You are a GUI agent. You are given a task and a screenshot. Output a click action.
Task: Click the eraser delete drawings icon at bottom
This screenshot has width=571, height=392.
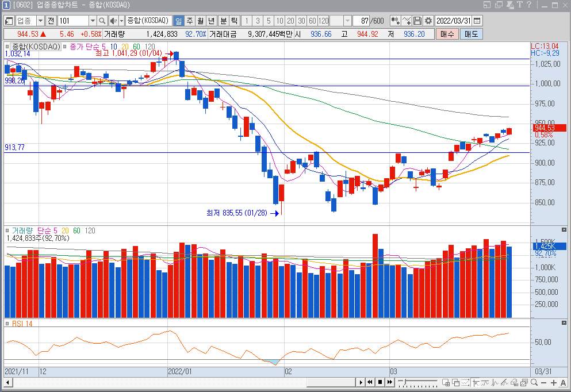pos(514,382)
